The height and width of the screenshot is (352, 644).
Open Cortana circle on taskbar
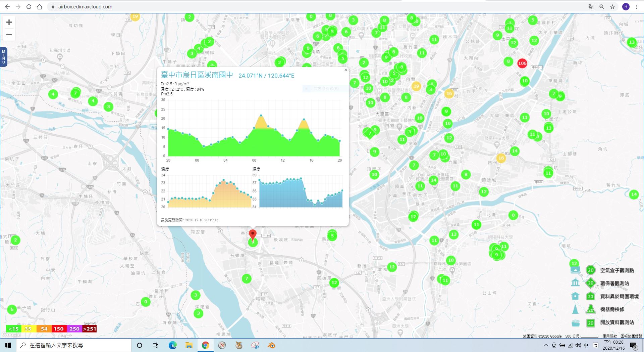tap(140, 345)
